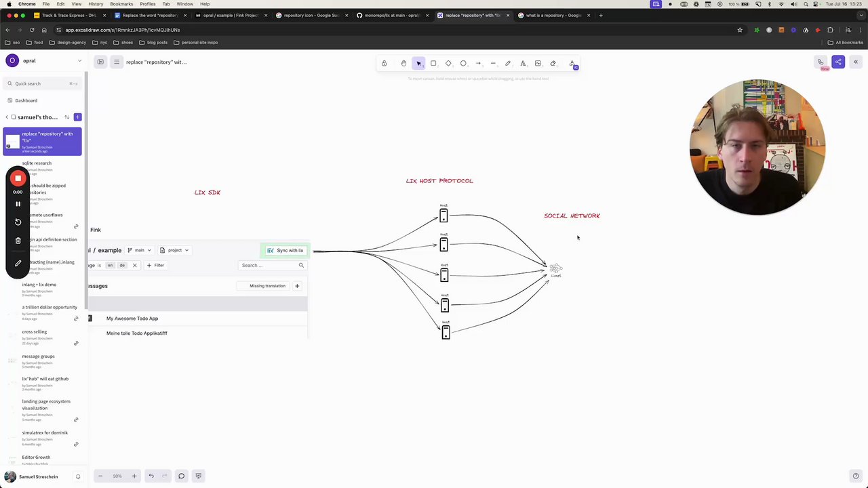This screenshot has width=868, height=488.
Task: Click Missing translation filter label
Action: click(267, 286)
